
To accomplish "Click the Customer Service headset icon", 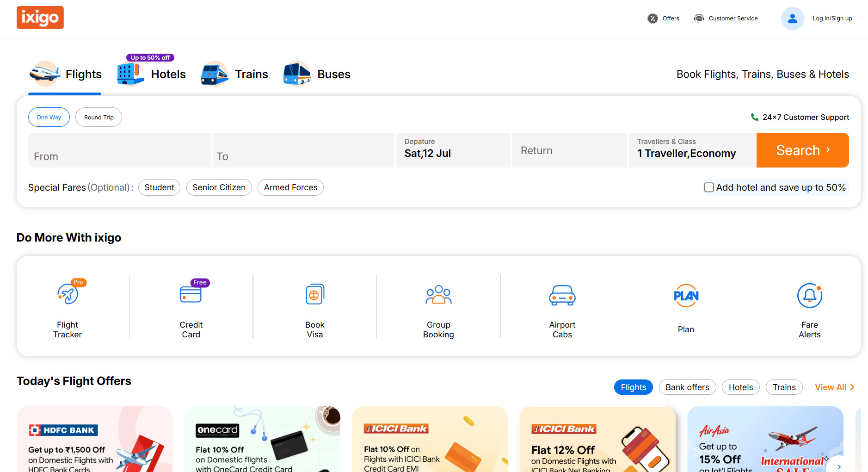I will tap(699, 19).
